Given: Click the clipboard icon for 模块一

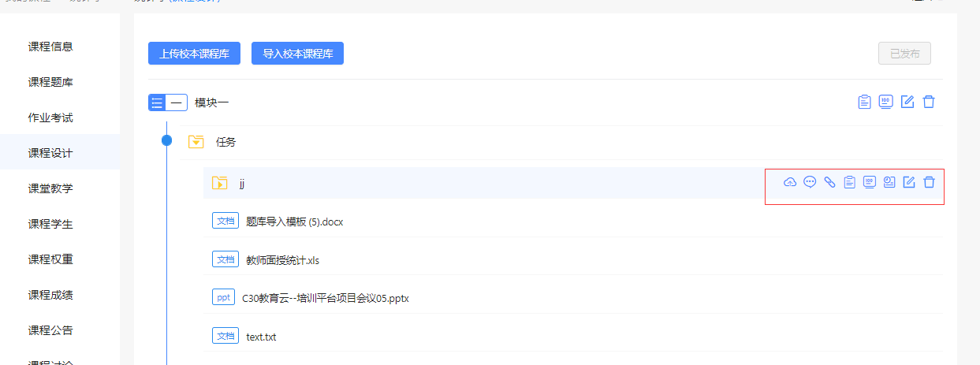Looking at the screenshot, I should [865, 102].
